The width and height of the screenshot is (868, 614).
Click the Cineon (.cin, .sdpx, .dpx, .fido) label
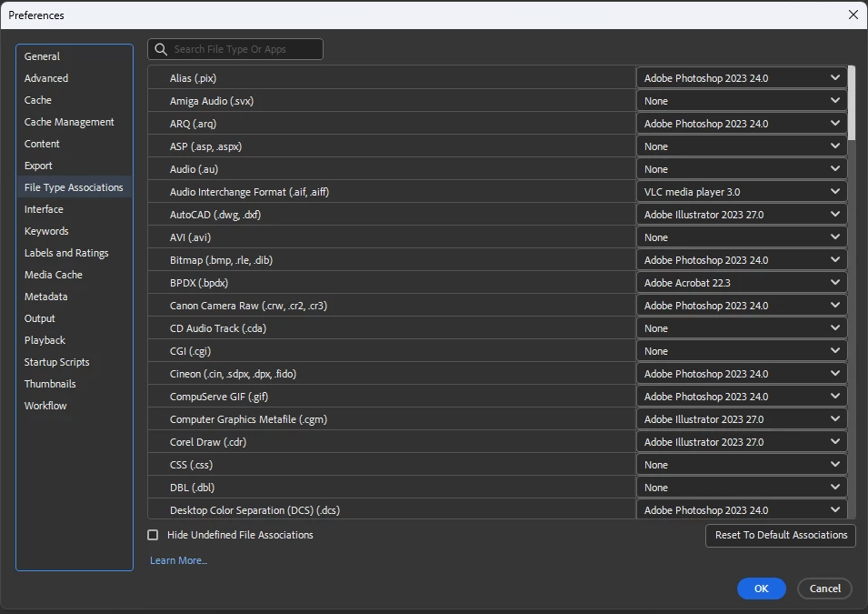233,374
